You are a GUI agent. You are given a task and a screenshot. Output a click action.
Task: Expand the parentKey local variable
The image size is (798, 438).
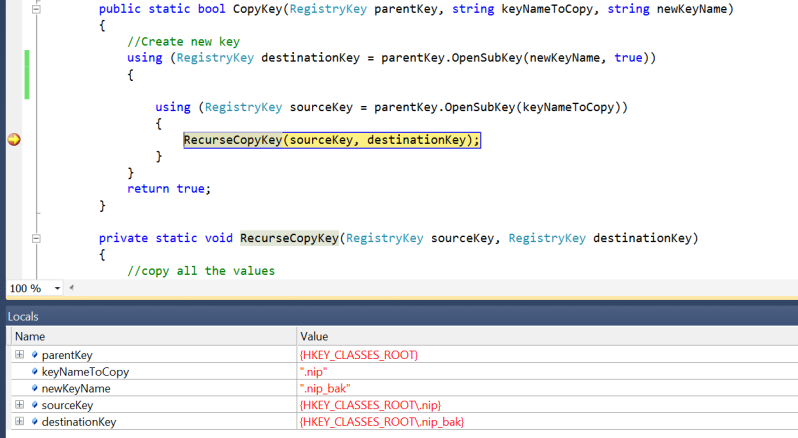[19, 354]
